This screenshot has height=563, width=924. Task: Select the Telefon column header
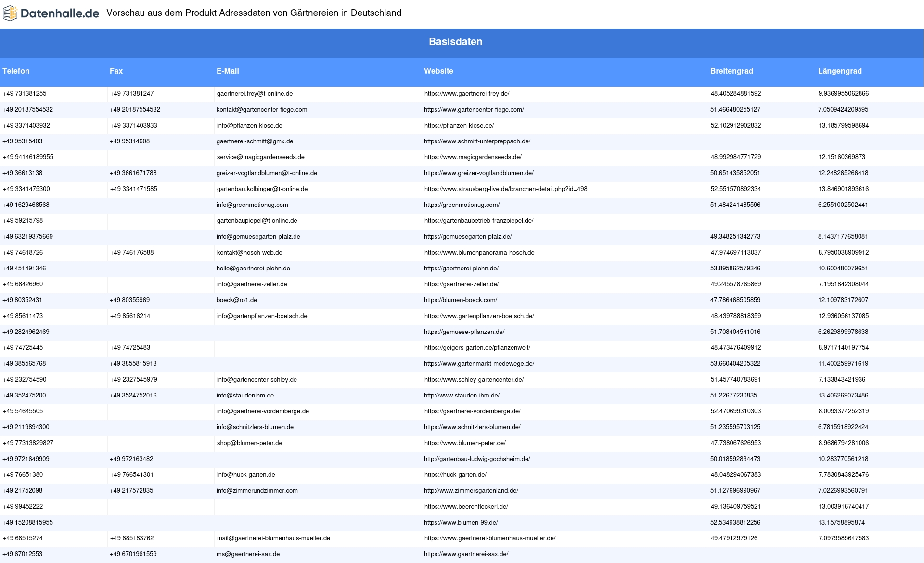[16, 71]
